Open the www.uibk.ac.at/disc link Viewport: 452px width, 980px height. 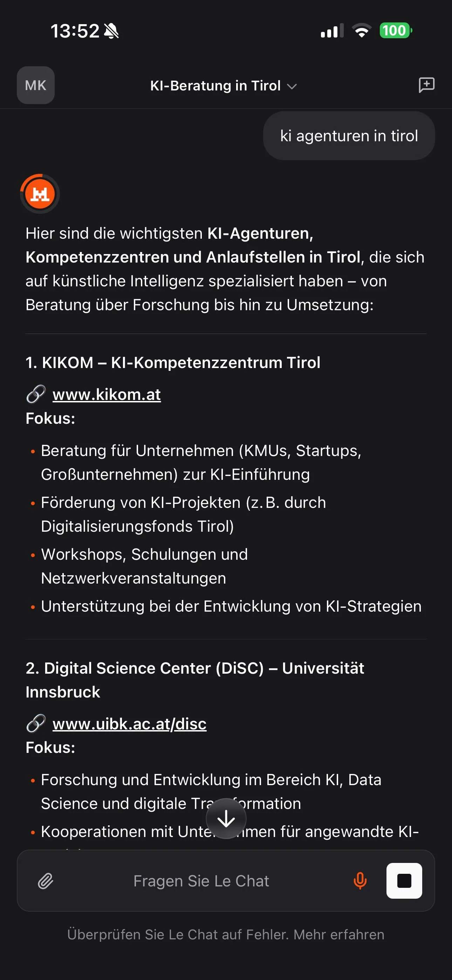129,723
